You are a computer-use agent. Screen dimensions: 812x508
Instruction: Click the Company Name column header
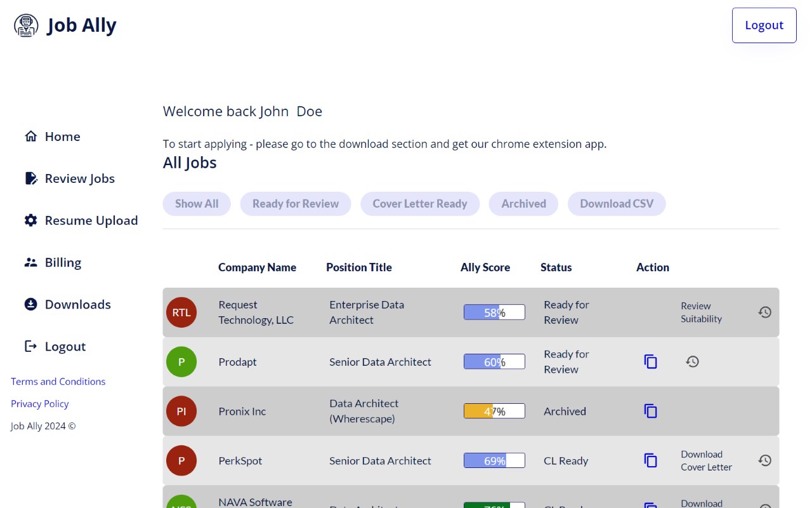(x=257, y=267)
